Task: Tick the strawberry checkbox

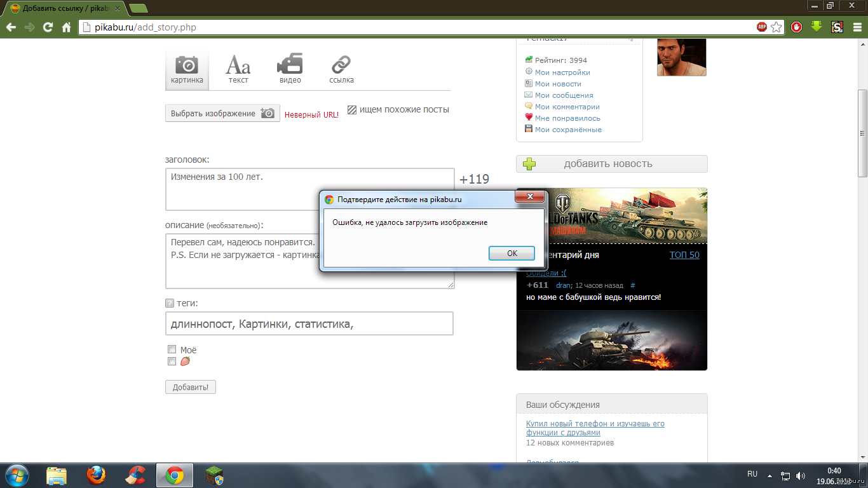Action: (172, 361)
